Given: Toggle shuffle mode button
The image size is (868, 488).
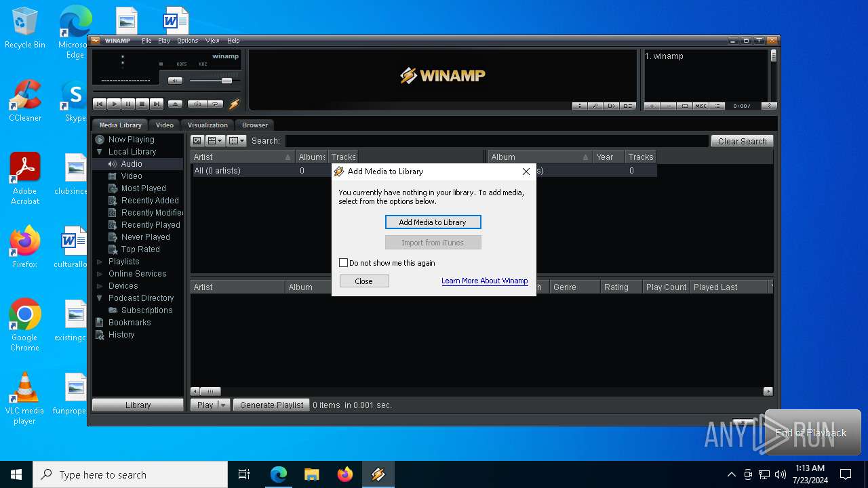Looking at the screenshot, I should pyautogui.click(x=197, y=104).
